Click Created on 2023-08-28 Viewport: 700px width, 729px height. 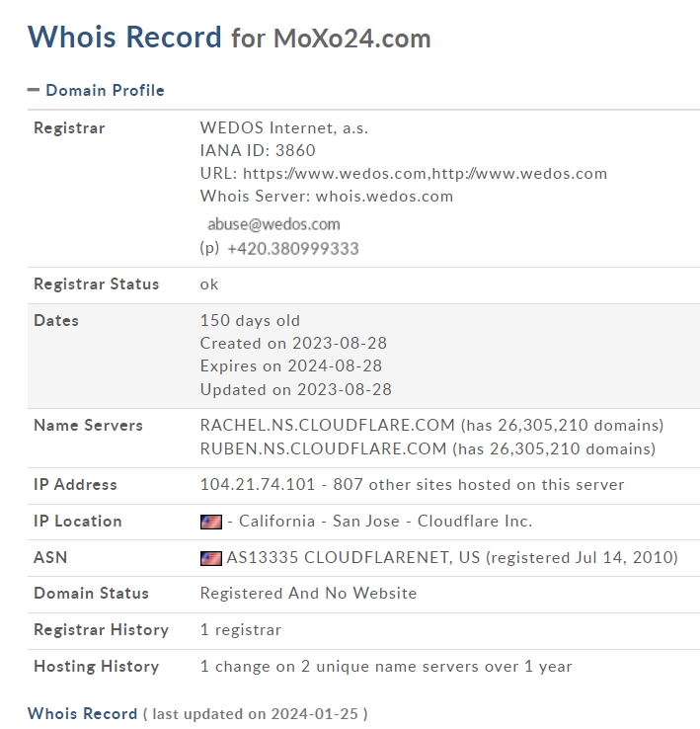pyautogui.click(x=293, y=343)
